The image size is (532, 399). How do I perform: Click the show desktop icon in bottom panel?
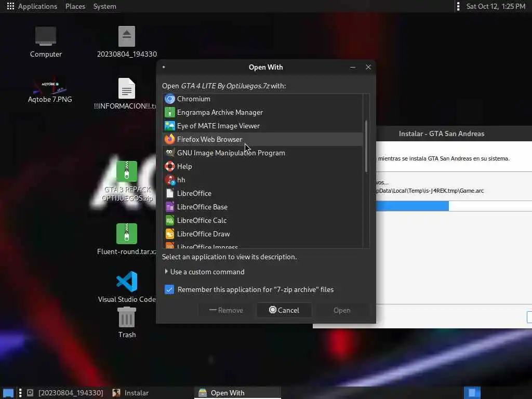(8, 393)
